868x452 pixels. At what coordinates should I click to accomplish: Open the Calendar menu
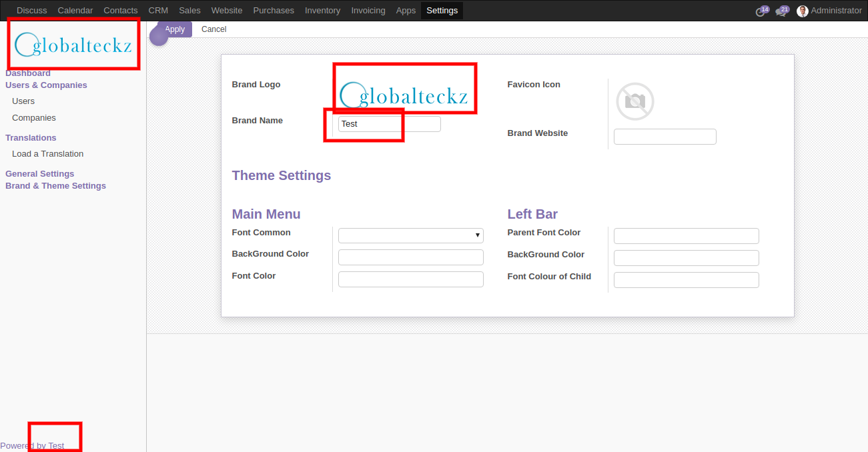tap(75, 11)
